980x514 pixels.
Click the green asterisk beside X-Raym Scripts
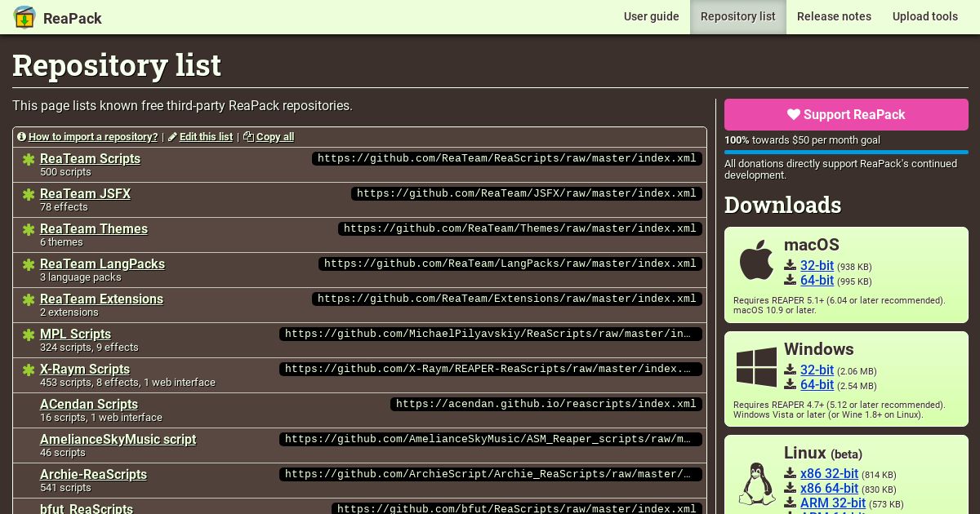[29, 370]
